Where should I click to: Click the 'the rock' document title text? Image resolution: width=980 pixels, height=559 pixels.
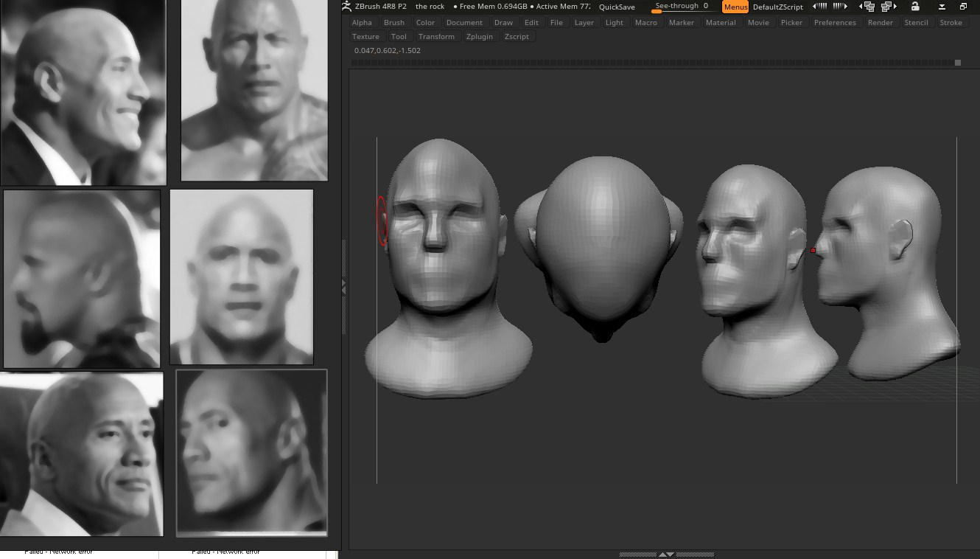coord(430,7)
